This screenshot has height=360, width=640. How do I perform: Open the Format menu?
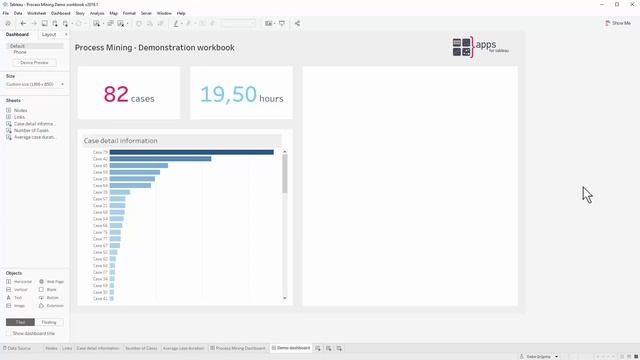[129, 13]
